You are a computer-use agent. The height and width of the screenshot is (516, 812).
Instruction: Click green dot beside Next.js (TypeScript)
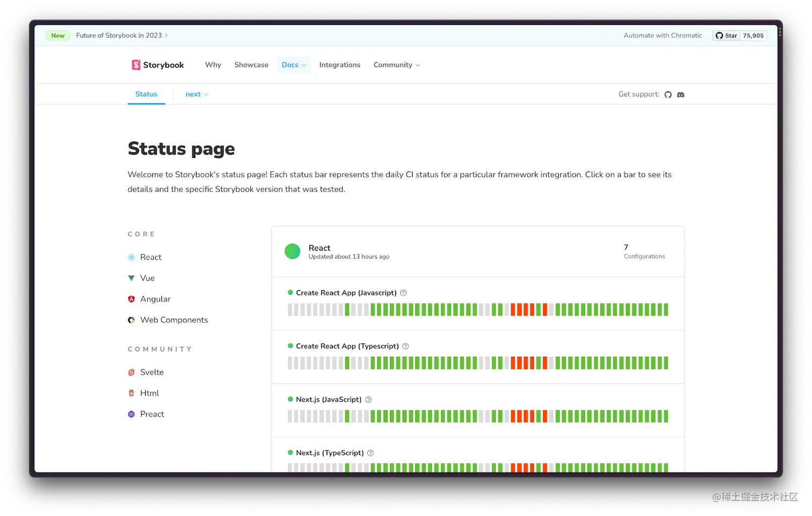tap(291, 453)
